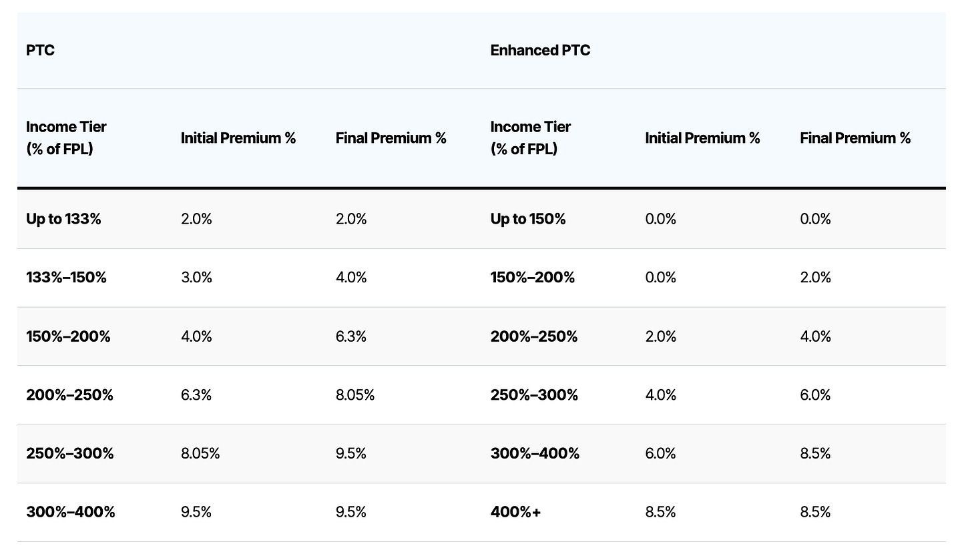This screenshot has height=560, width=972.
Task: Click the Enhanced PTC group header
Action: pyautogui.click(x=540, y=51)
